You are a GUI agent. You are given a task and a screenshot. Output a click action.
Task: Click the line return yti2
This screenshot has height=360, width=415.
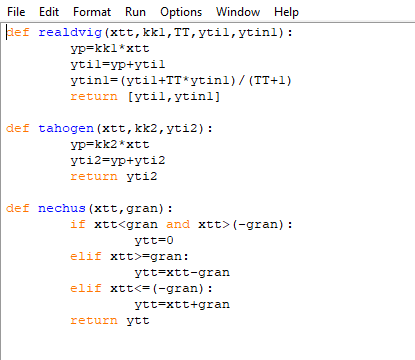pos(114,176)
